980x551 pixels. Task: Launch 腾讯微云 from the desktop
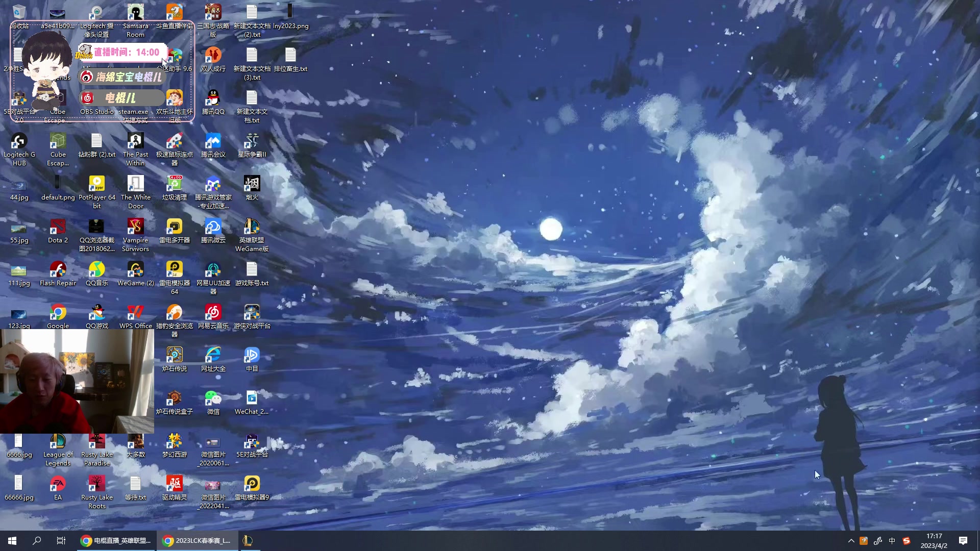click(x=213, y=231)
